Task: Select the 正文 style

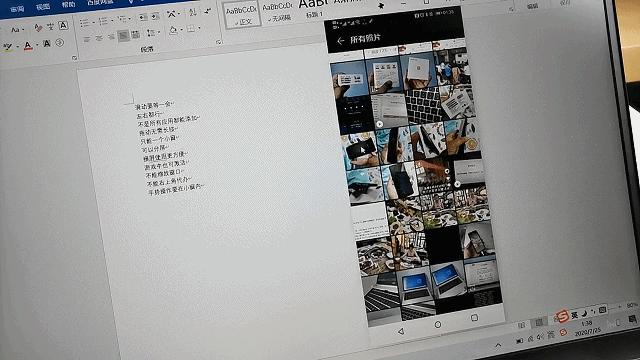Action: (242, 14)
